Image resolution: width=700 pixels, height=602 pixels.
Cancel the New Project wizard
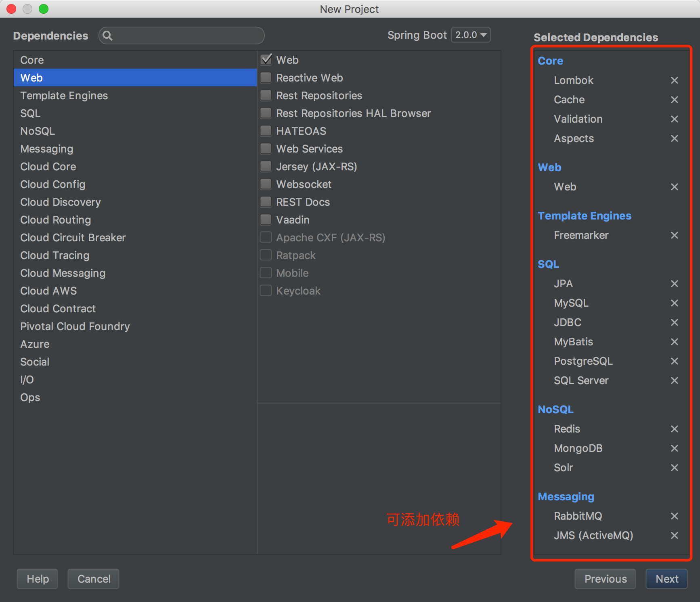94,579
